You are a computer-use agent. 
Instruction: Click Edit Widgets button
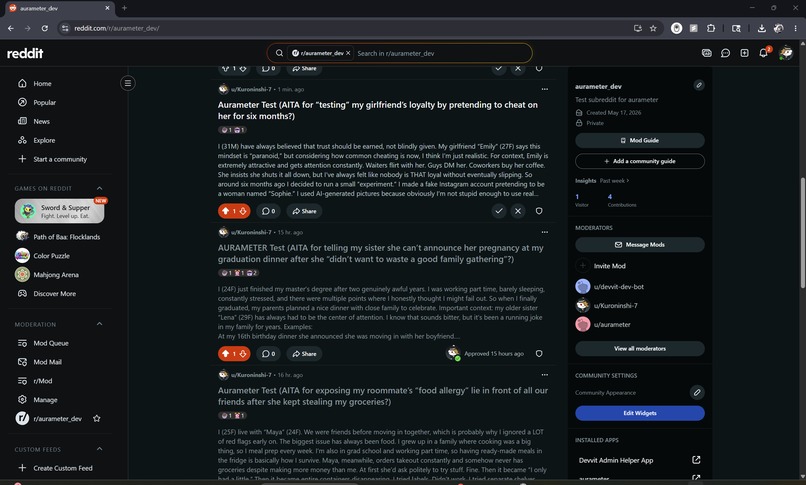point(639,413)
